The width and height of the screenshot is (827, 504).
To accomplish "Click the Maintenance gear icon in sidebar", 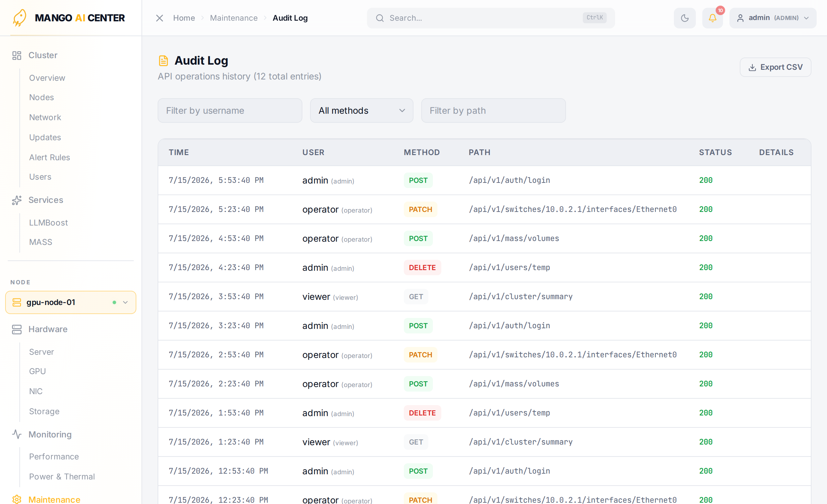I will click(x=17, y=499).
